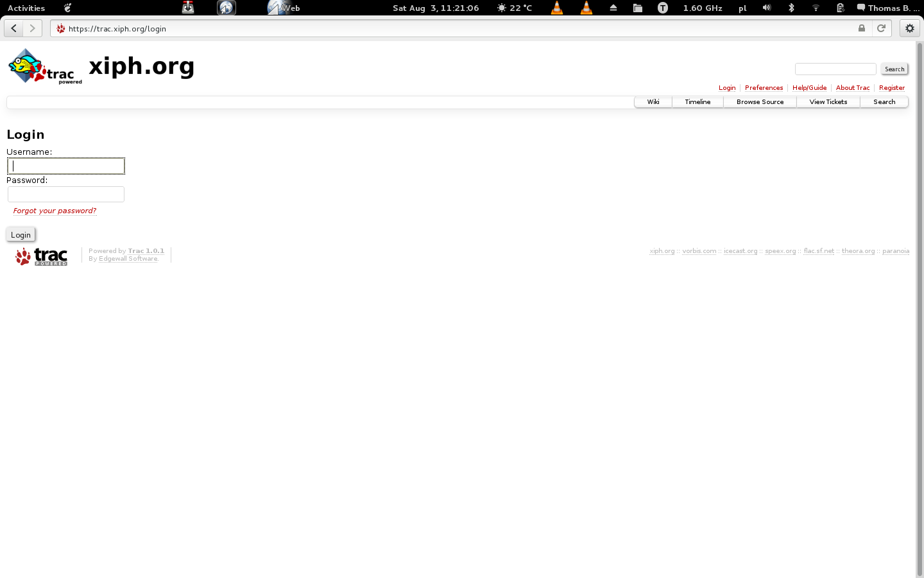Click the Trac Powered footer logo
924x578 pixels.
[x=42, y=256]
